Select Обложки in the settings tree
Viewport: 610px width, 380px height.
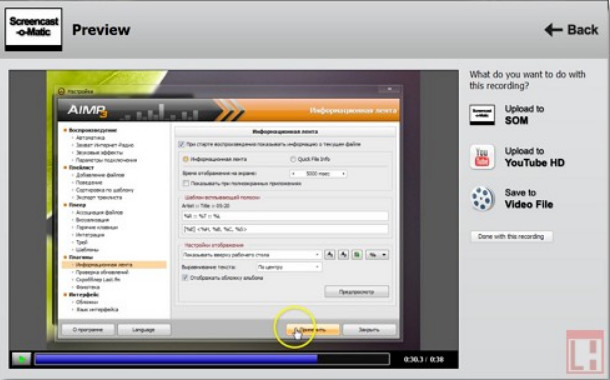(x=87, y=302)
